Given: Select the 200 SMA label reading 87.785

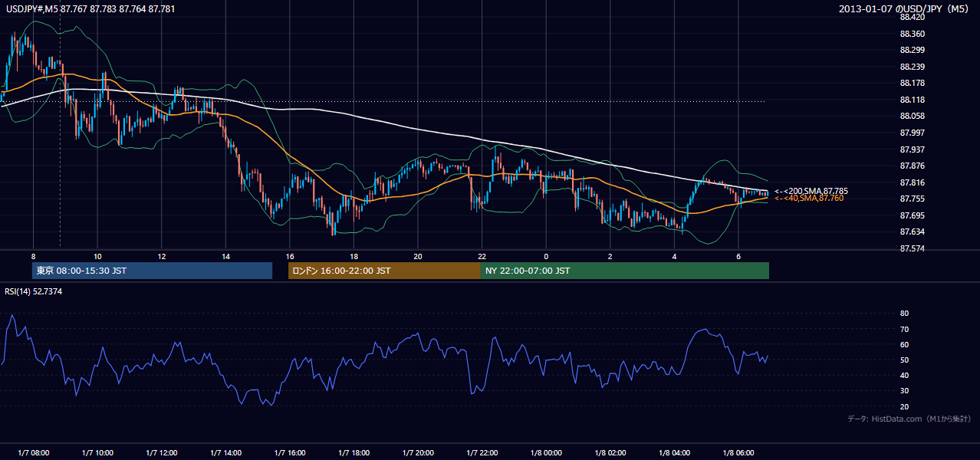Looking at the screenshot, I should [811, 191].
